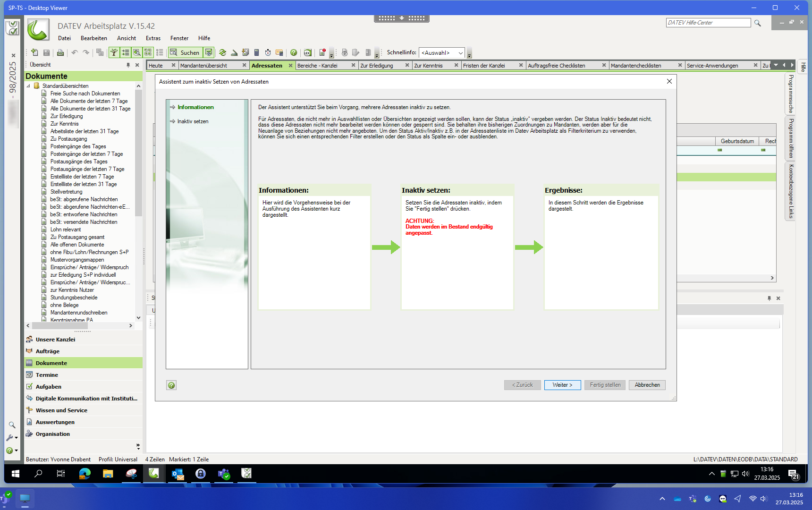This screenshot has height=510, width=812.
Task: Click the DATEV Hilfe-Center search field
Action: click(x=708, y=23)
